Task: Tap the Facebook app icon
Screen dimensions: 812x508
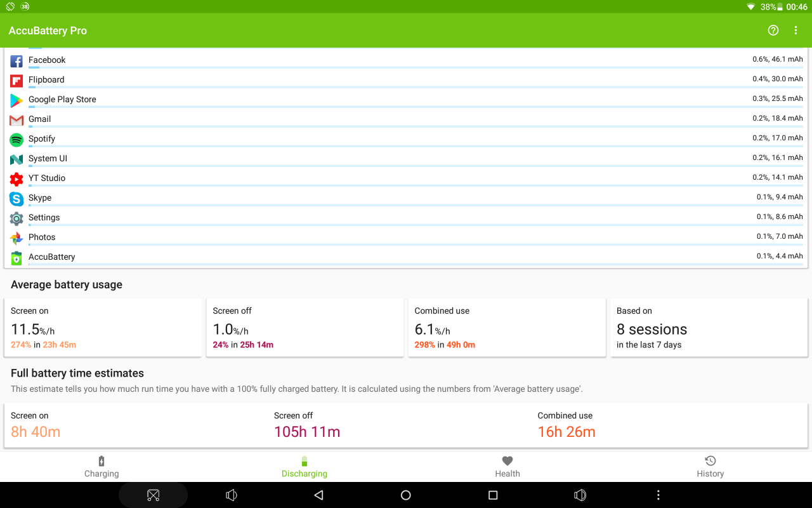Action: pos(16,62)
